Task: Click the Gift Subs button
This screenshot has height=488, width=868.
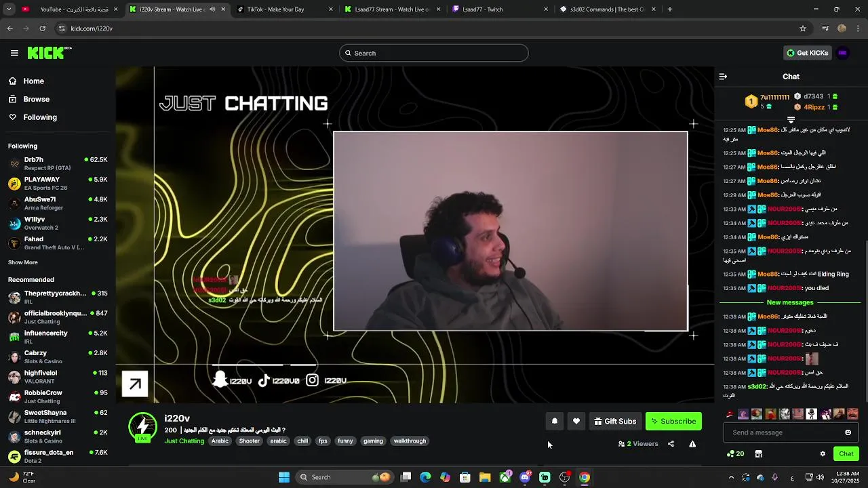Action: (x=615, y=421)
